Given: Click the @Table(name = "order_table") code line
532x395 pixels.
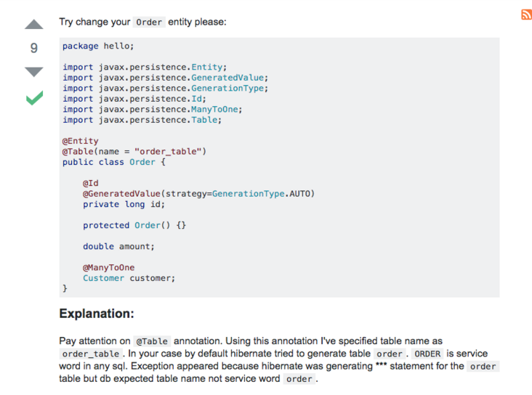Looking at the screenshot, I should [x=134, y=151].
